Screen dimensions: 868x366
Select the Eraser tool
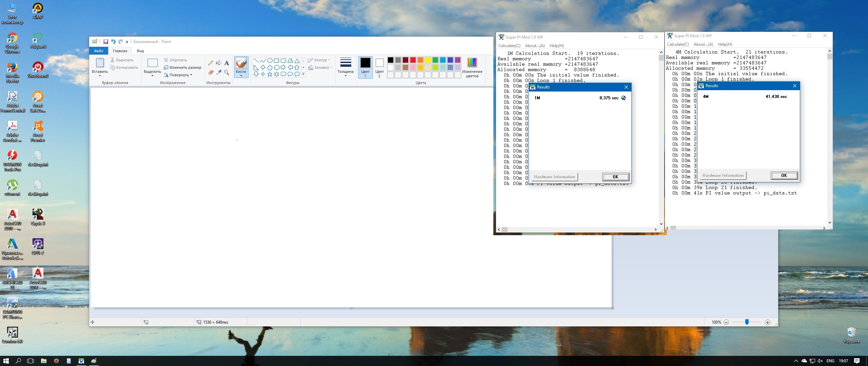coord(211,72)
